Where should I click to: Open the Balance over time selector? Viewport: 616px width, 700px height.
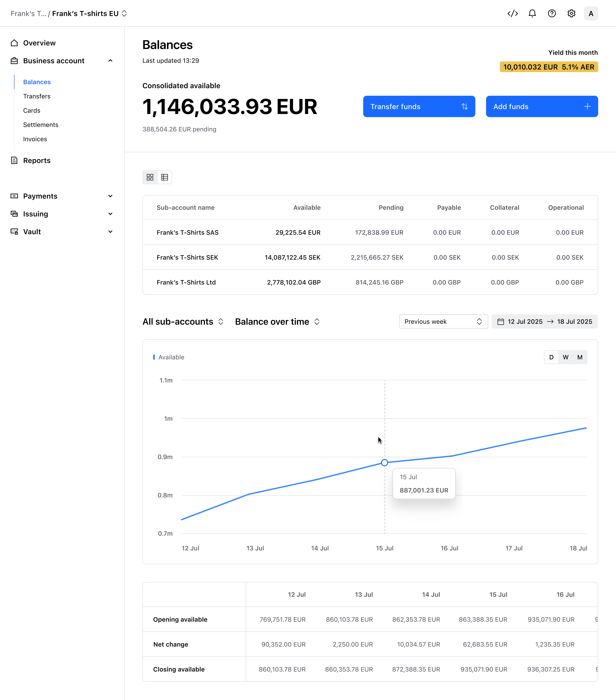click(x=278, y=322)
